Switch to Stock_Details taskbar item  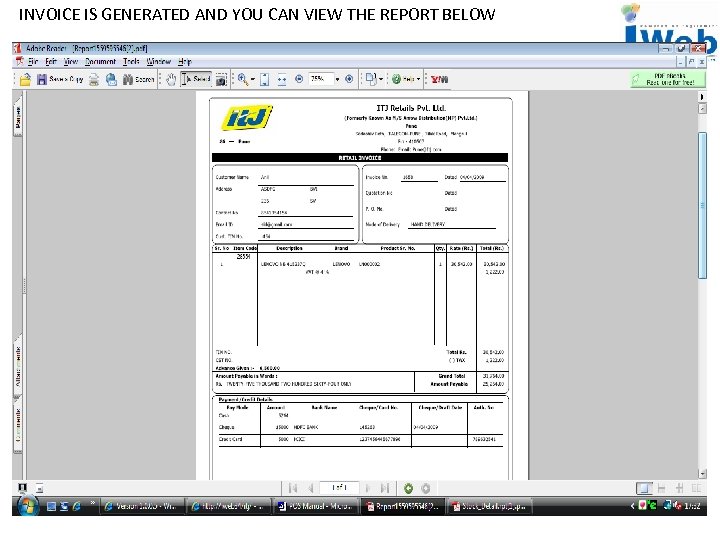(489, 506)
